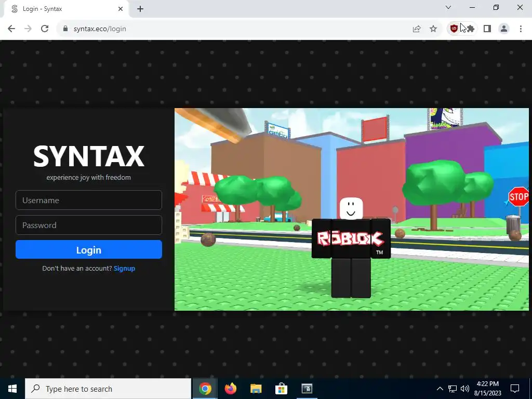The height and width of the screenshot is (399, 532).
Task: View site info via padlock icon
Action: (x=65, y=29)
